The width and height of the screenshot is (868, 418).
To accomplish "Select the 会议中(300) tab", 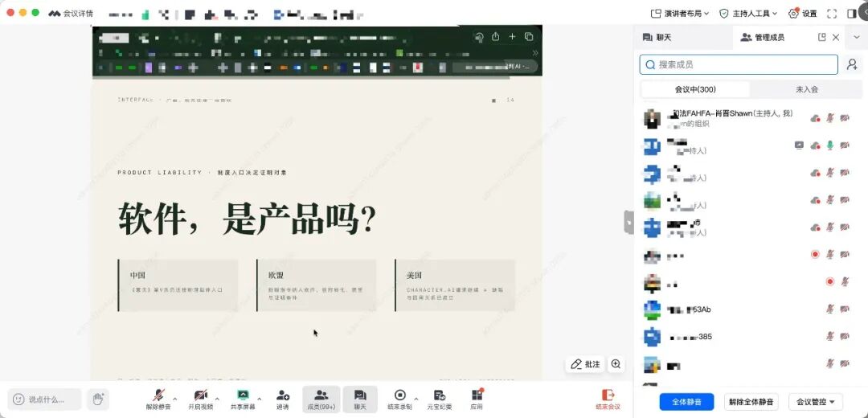I will point(695,89).
